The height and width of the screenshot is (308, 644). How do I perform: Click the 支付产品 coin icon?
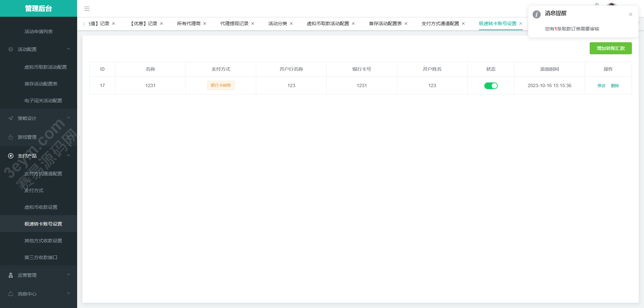click(x=11, y=156)
